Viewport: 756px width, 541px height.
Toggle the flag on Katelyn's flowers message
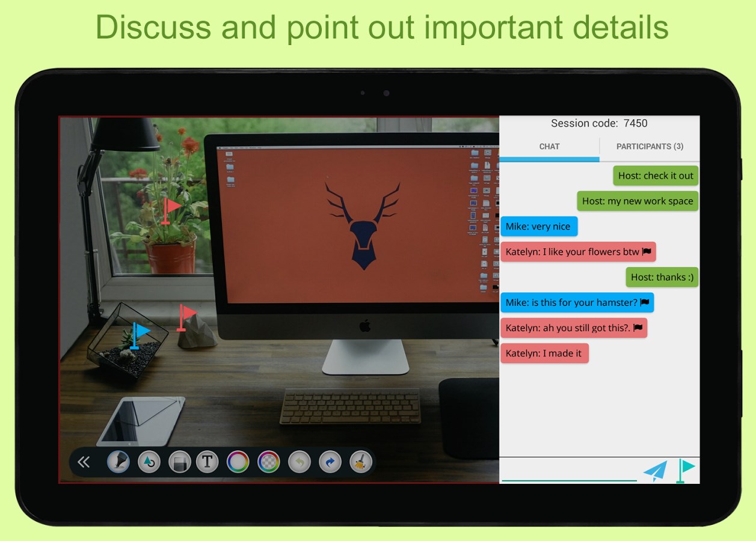(x=647, y=251)
